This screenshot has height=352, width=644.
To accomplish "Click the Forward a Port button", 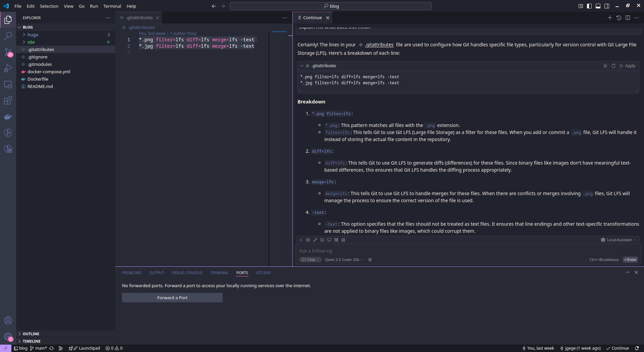I will pyautogui.click(x=172, y=298).
